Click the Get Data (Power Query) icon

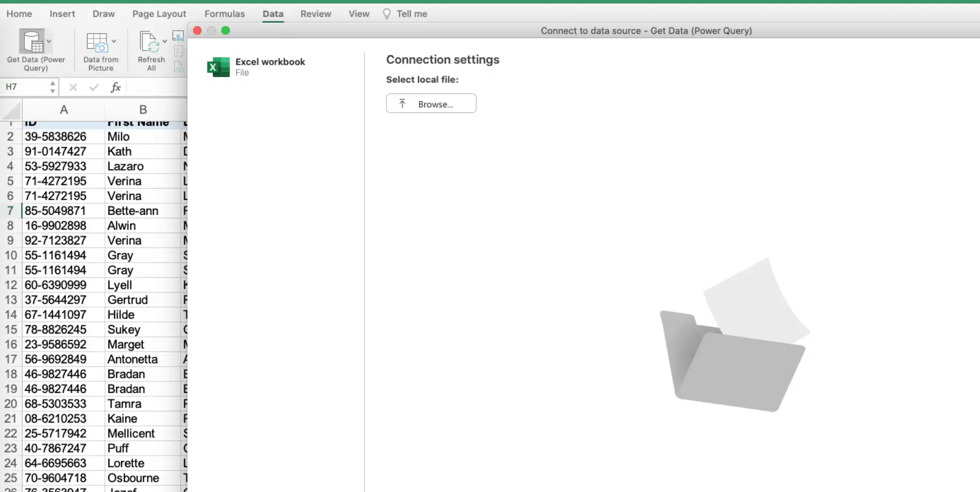pyautogui.click(x=32, y=41)
